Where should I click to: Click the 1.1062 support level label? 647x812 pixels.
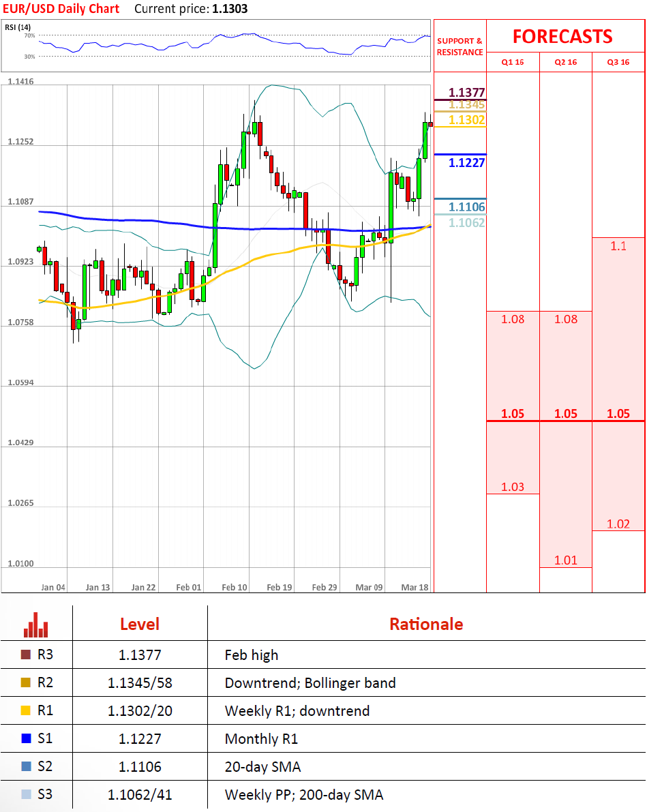coord(467,223)
